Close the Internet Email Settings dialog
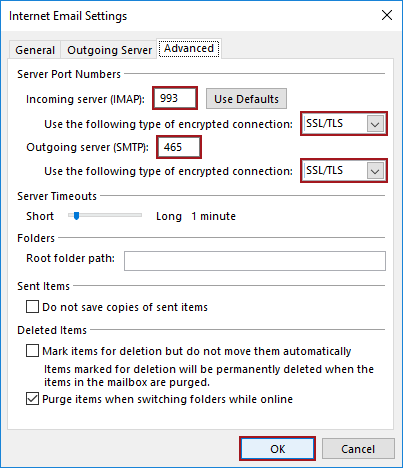 pos(387,15)
